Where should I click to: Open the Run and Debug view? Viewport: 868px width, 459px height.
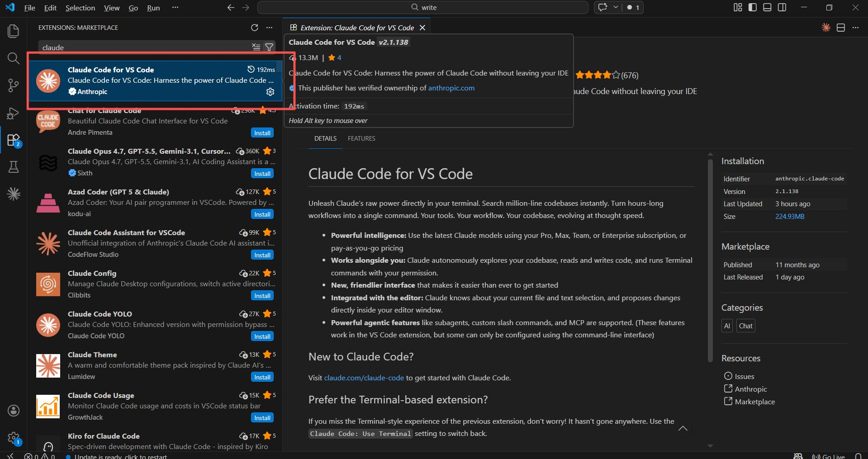pyautogui.click(x=14, y=113)
